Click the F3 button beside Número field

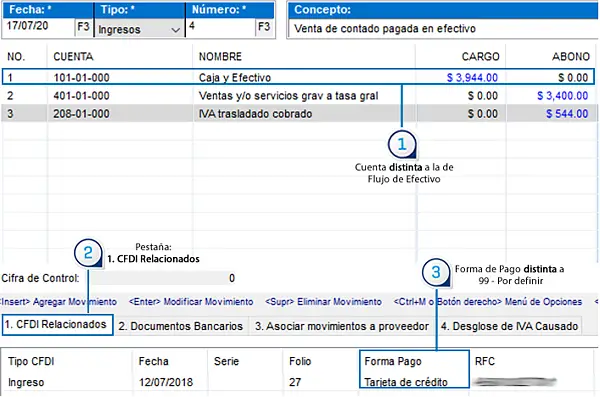[264, 27]
